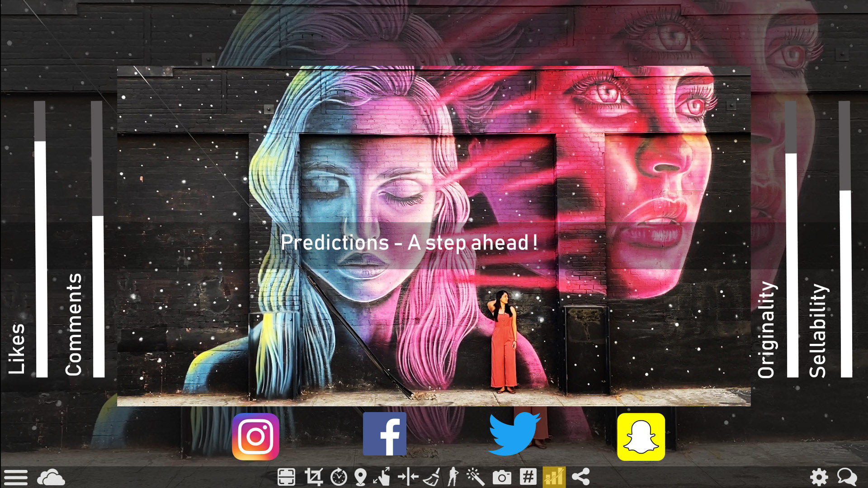Image resolution: width=868 pixels, height=488 pixels.
Task: Click the Originality prediction bar
Action: click(792, 239)
